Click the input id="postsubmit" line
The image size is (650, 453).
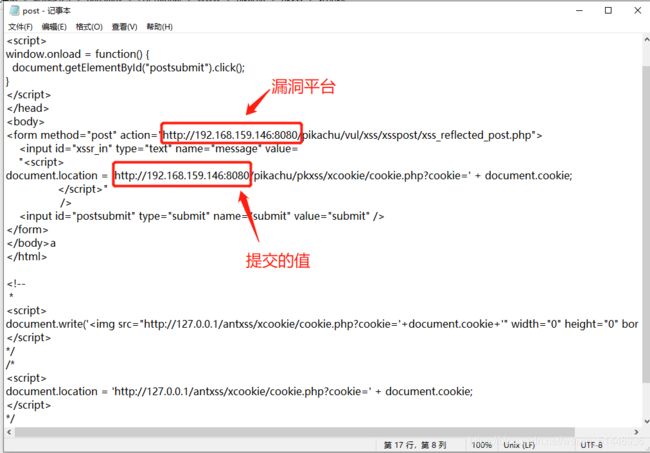tap(201, 216)
